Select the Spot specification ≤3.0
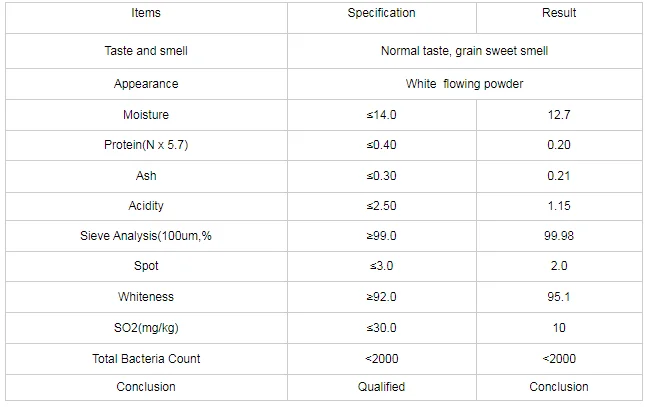The image size is (647, 407). pos(381,266)
